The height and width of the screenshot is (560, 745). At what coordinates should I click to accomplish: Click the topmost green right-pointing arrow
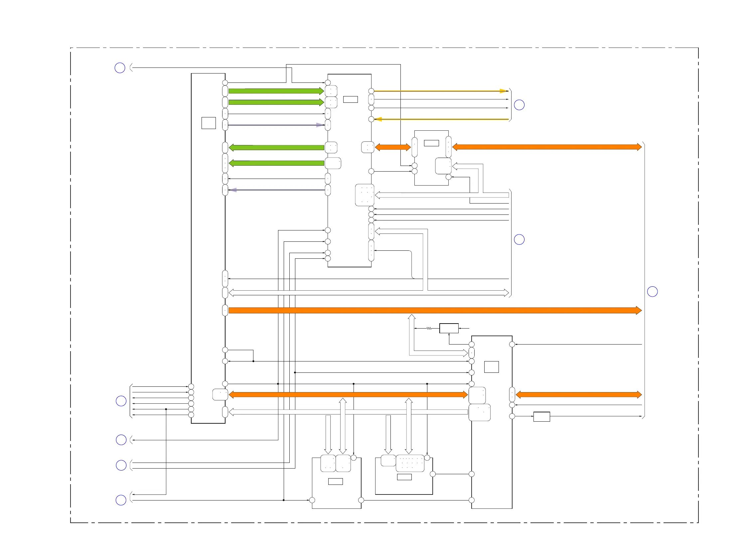(276, 91)
